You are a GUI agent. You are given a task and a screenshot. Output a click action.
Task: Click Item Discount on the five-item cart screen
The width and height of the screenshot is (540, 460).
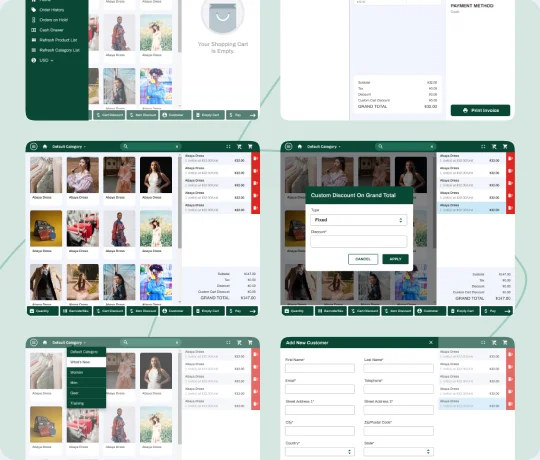(x=142, y=311)
